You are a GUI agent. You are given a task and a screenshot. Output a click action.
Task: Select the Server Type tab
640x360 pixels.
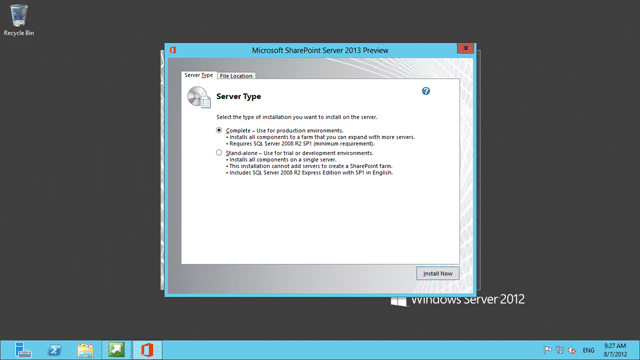click(x=198, y=75)
